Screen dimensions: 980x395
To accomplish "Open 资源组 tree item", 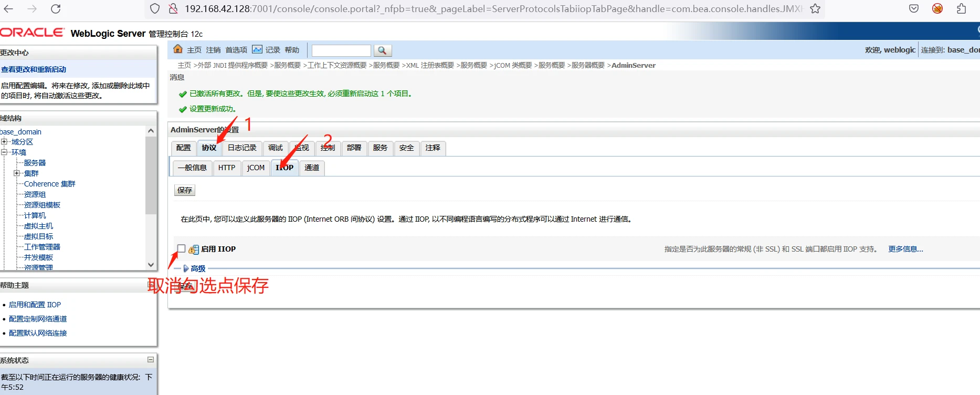I will click(35, 194).
